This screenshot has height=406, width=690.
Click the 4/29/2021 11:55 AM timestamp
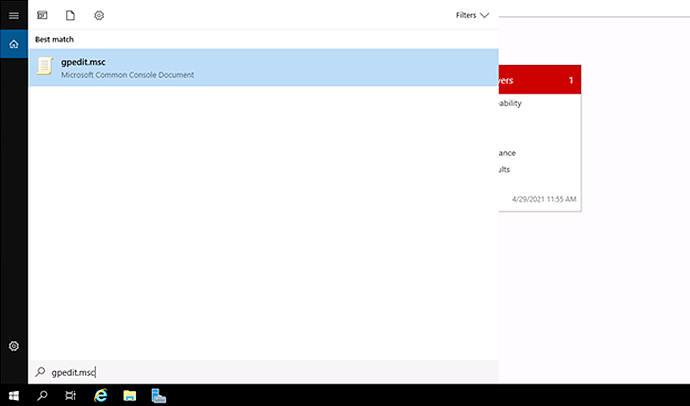pyautogui.click(x=544, y=199)
